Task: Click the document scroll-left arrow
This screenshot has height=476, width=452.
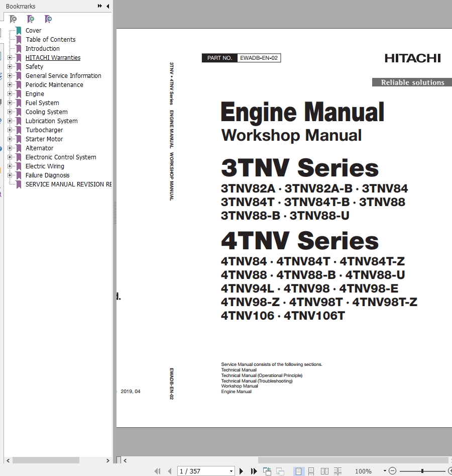Action: click(x=125, y=460)
